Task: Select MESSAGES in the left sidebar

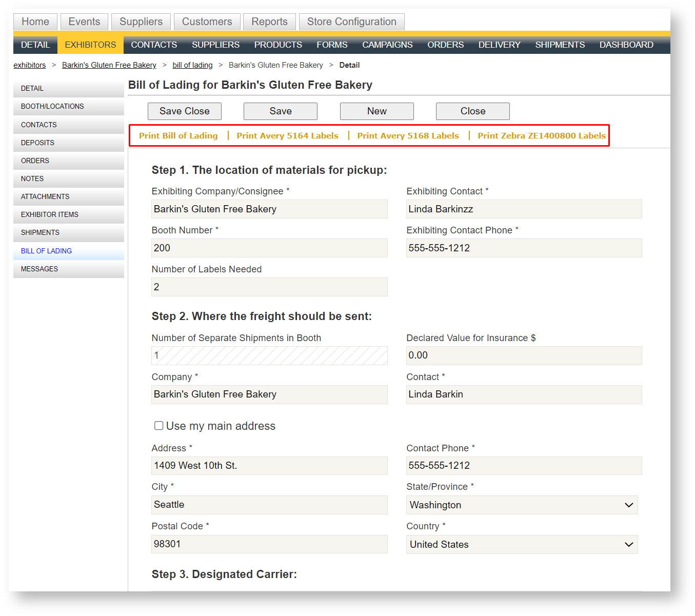Action: (39, 268)
